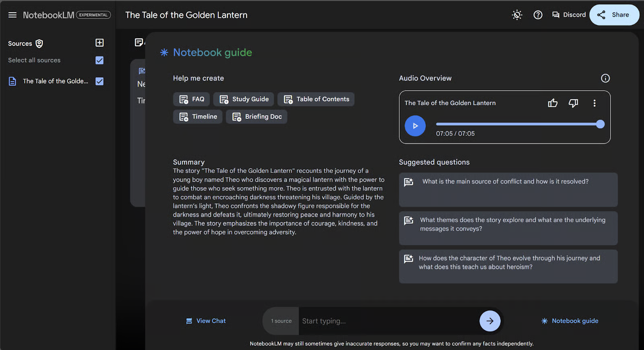Switch to View Chat

(x=206, y=321)
